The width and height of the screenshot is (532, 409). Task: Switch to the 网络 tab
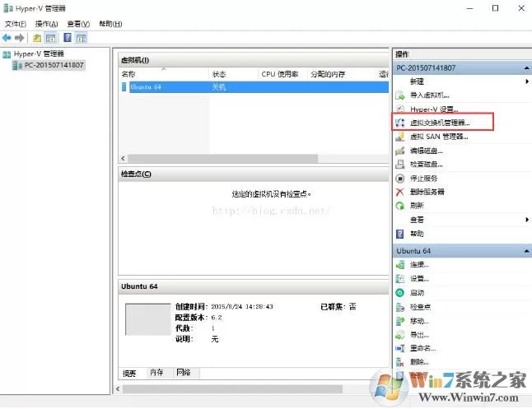[x=184, y=372]
